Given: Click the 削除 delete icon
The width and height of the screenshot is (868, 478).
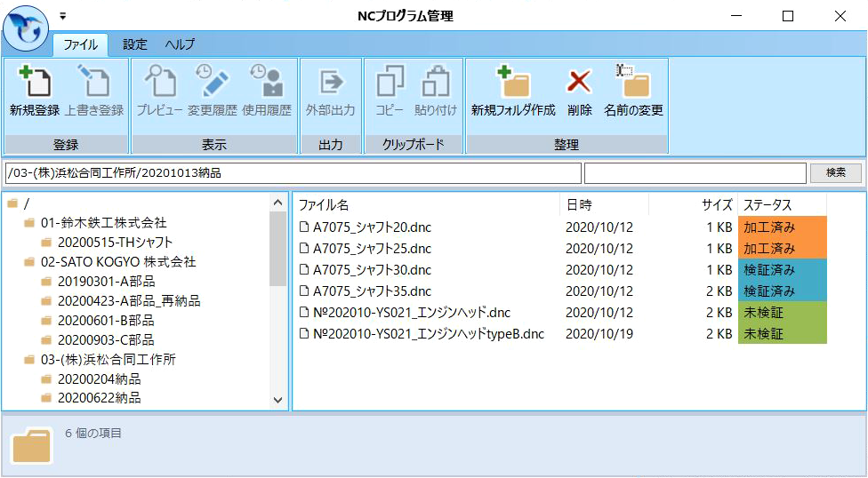Looking at the screenshot, I should (x=579, y=92).
